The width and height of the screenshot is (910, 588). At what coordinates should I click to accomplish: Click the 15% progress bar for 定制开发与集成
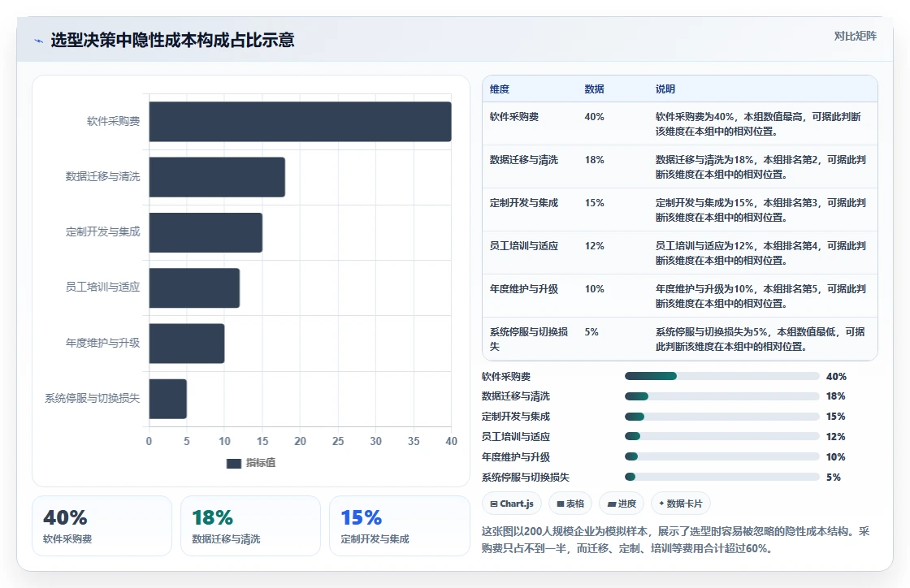tap(722, 417)
